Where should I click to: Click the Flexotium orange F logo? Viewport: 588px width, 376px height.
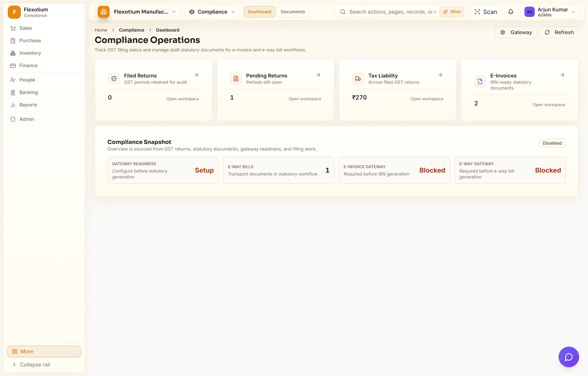coord(14,12)
